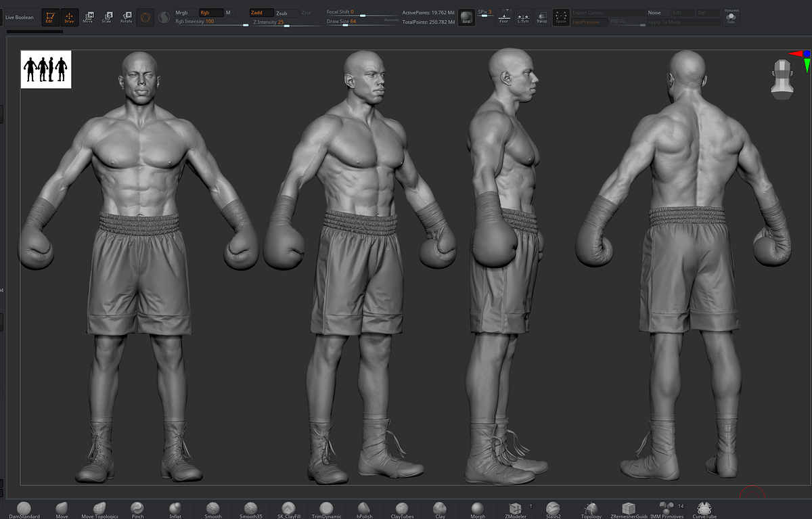Click the silhouette thumbnail preview
The image size is (812, 519).
tap(46, 69)
